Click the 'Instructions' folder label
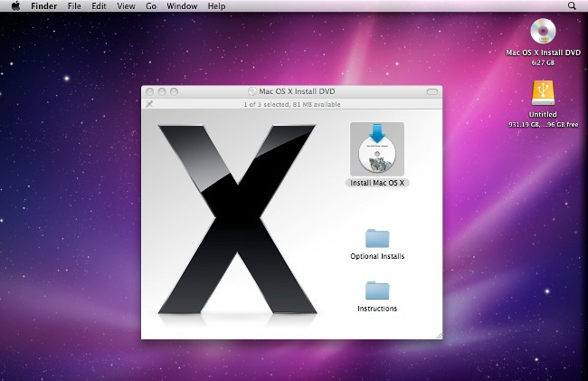The height and width of the screenshot is (381, 588). pos(377,309)
